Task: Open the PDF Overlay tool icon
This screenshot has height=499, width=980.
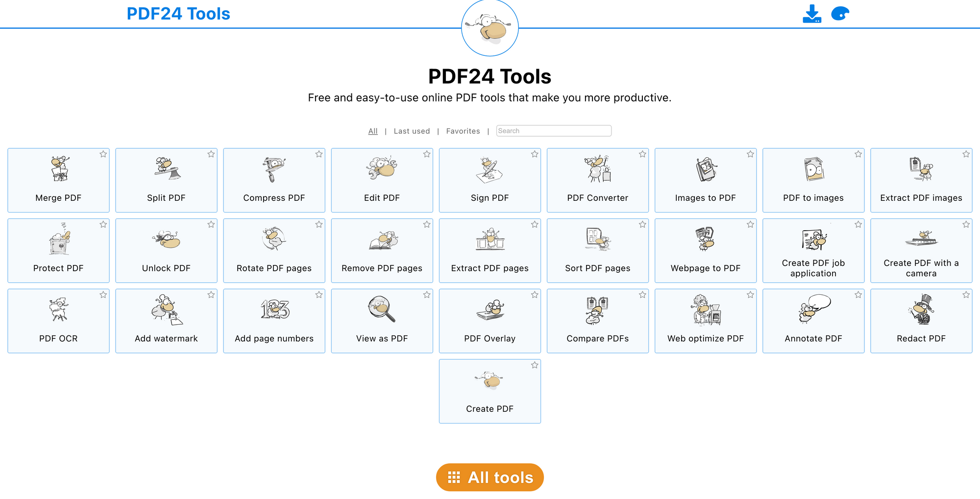Action: [x=490, y=310]
